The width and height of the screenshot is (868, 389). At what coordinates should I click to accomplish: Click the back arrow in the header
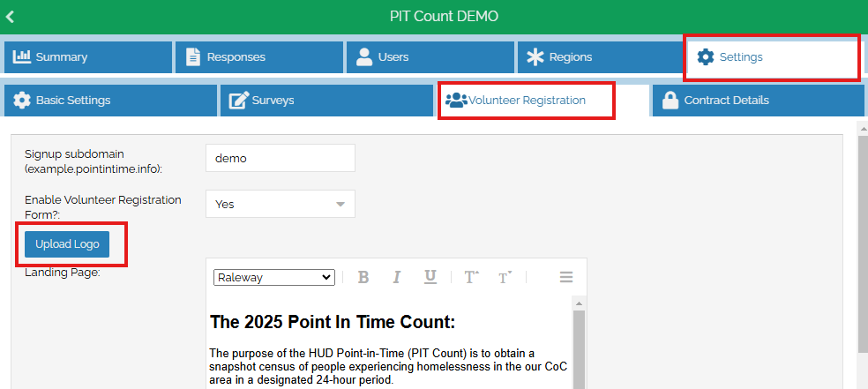[11, 17]
